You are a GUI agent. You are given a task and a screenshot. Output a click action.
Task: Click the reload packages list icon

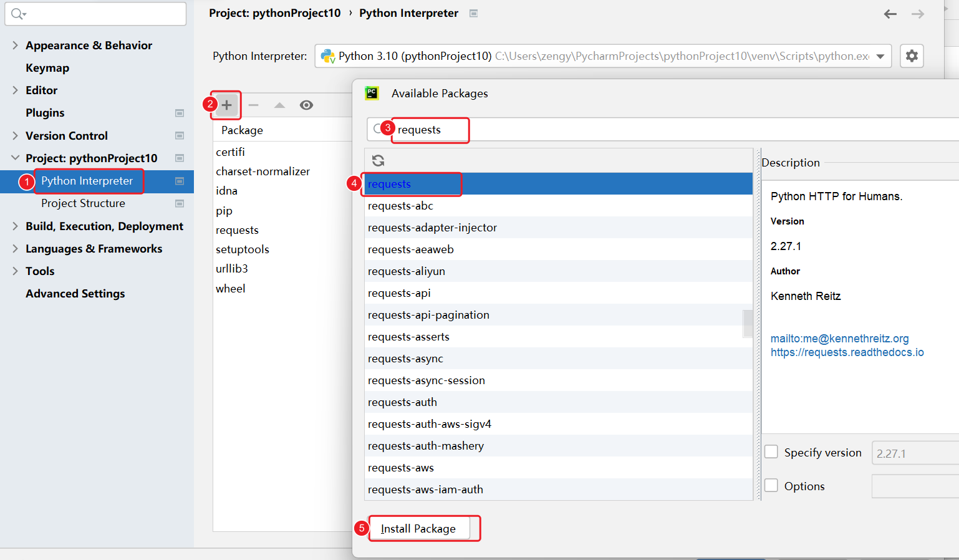378,160
